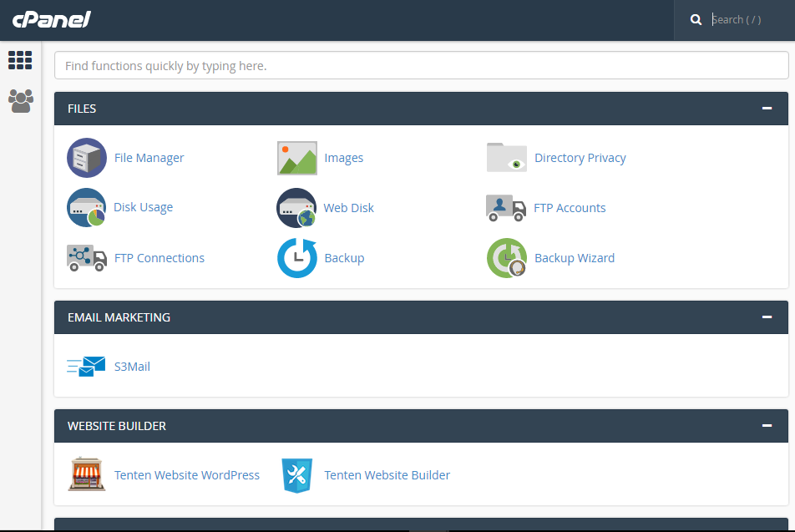Click the top-right Search box
795x532 pixels.
(747, 20)
